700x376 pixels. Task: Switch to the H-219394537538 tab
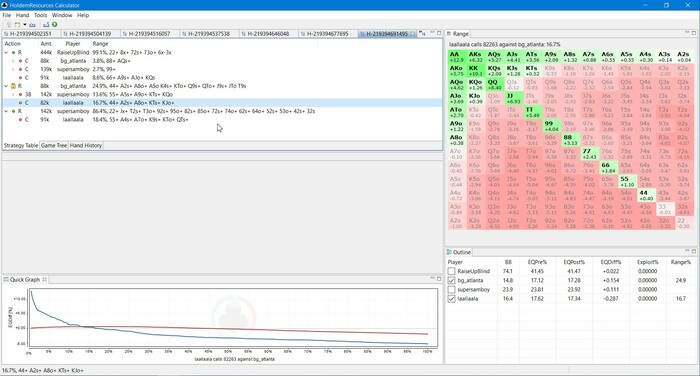coord(209,33)
